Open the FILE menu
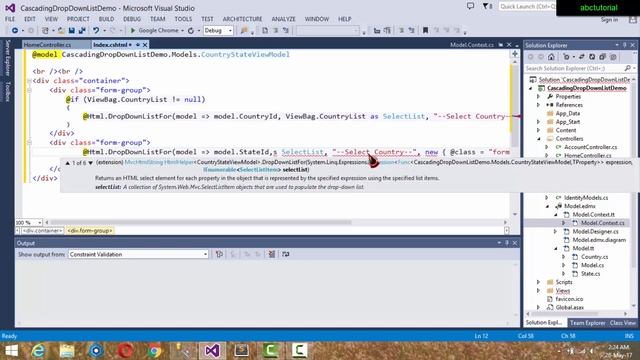 10,19
